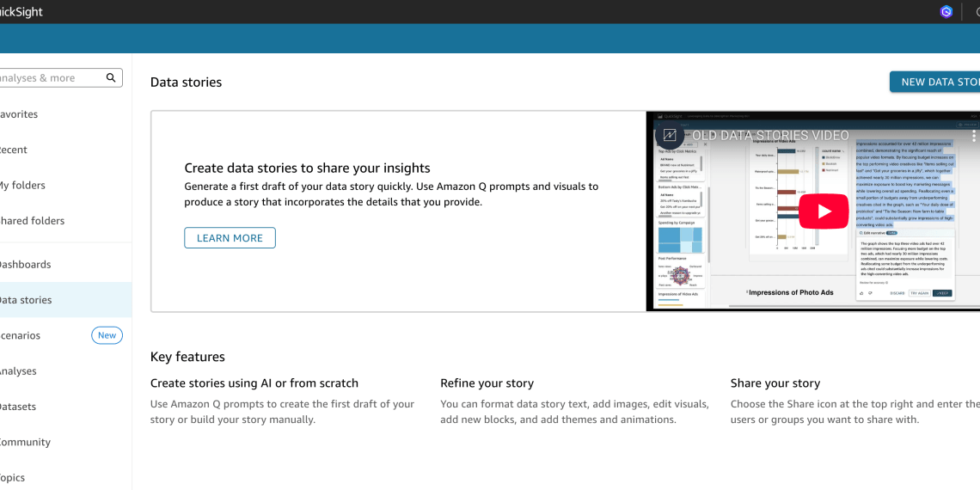Click 'Choose the Share icon' paragraph
This screenshot has height=490, width=980.
pos(855,412)
